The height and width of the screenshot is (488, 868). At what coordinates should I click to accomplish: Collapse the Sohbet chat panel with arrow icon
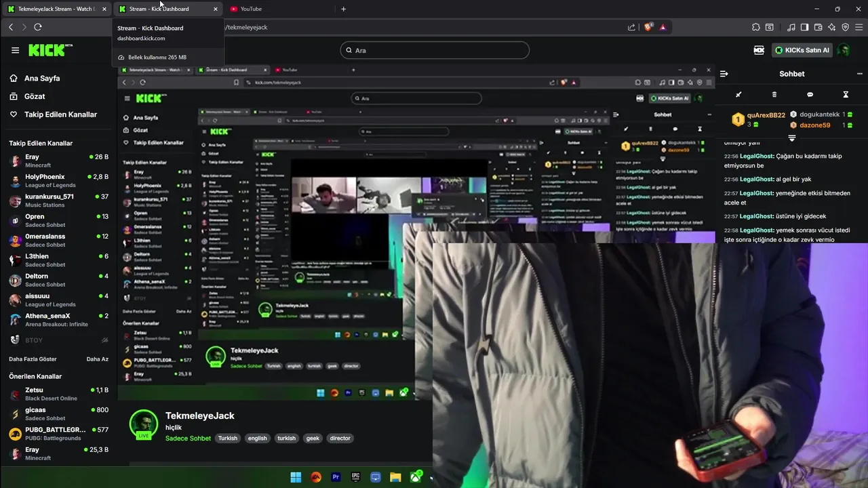pyautogui.click(x=724, y=74)
